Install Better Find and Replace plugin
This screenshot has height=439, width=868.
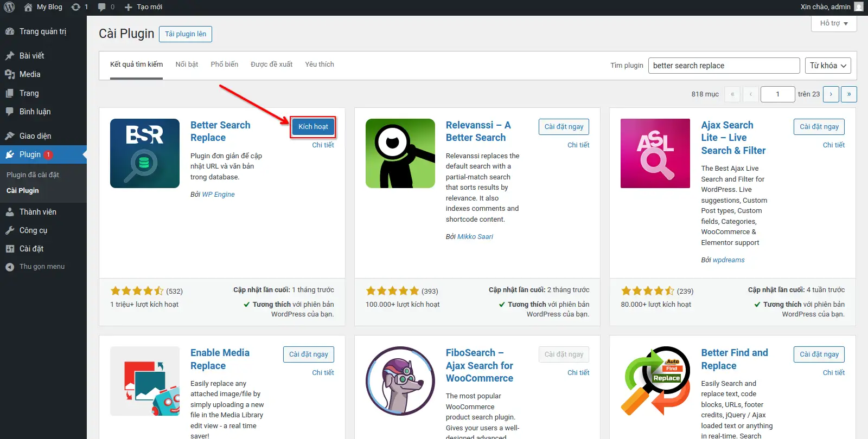pos(819,354)
